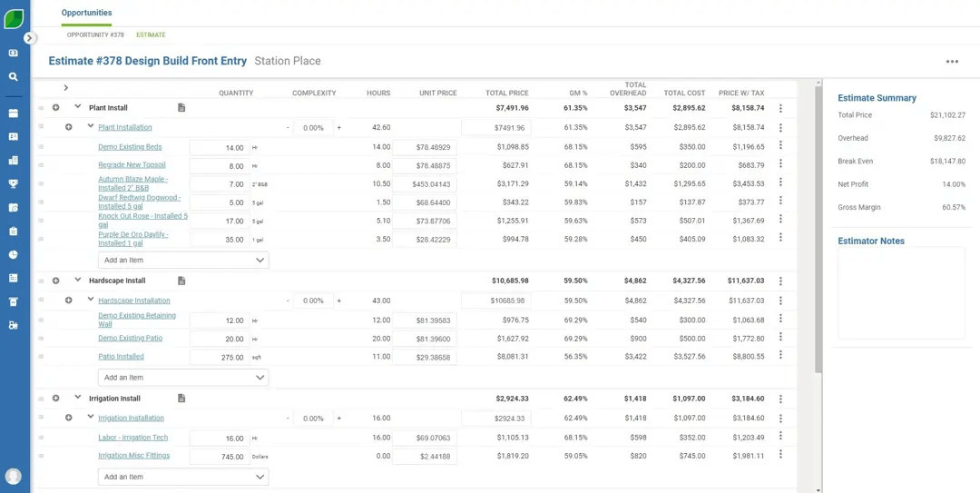
Task: Edit unit price of Autumn Blaze Maple
Action: pos(425,184)
